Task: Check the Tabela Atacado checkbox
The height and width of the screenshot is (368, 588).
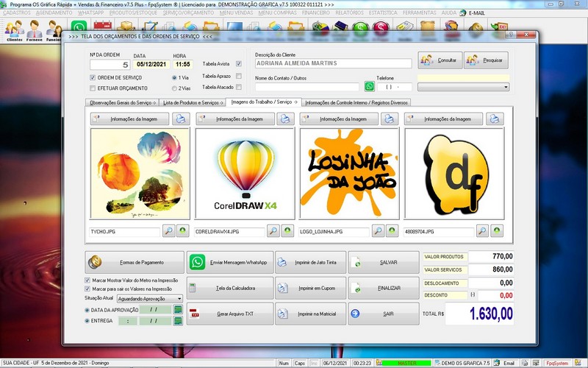Action: click(x=239, y=87)
